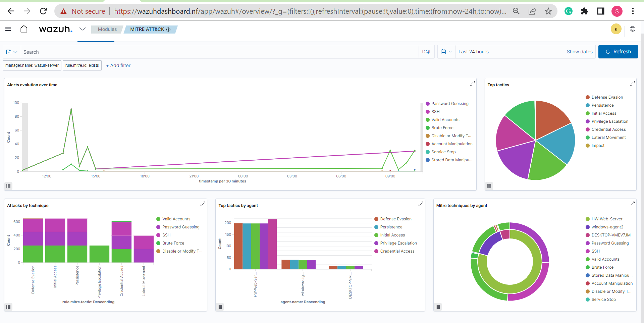Toggle legend for Top tactics pie chart

tap(489, 186)
